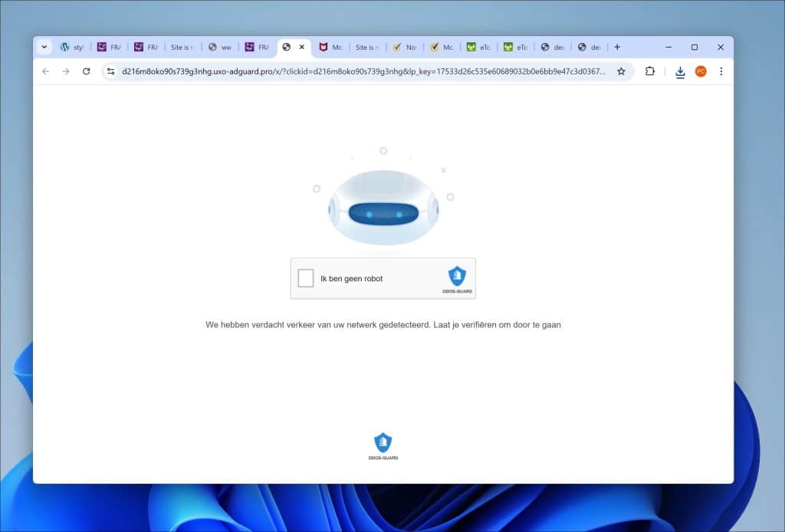Click the forward navigation arrow

click(x=66, y=71)
